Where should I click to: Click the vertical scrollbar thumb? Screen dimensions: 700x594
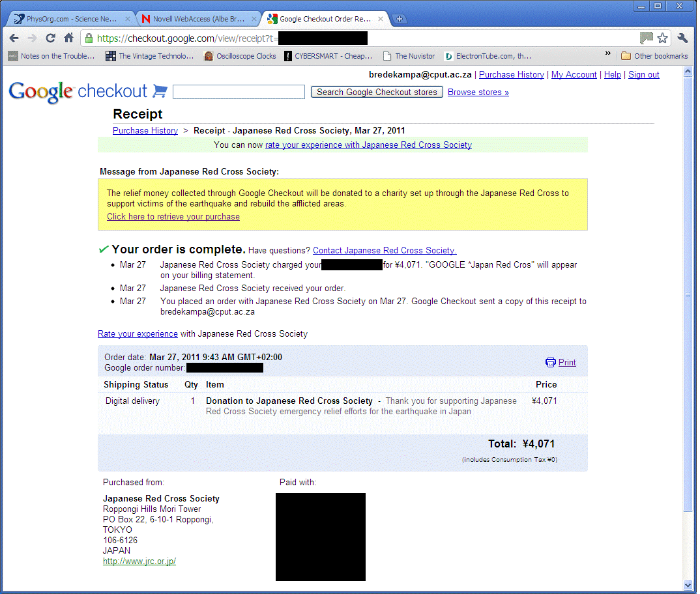tap(688, 294)
